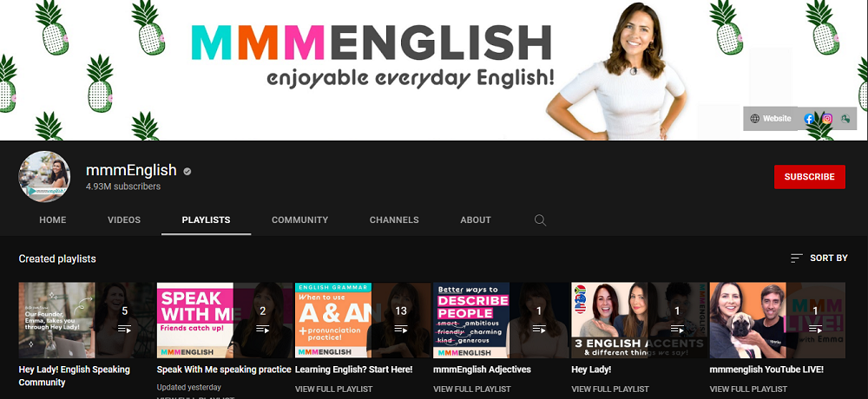Click the Sort By icon
This screenshot has height=399, width=868.
click(x=797, y=258)
